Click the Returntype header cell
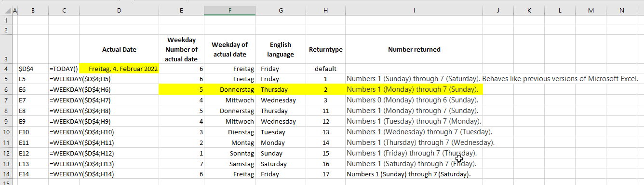 325,49
